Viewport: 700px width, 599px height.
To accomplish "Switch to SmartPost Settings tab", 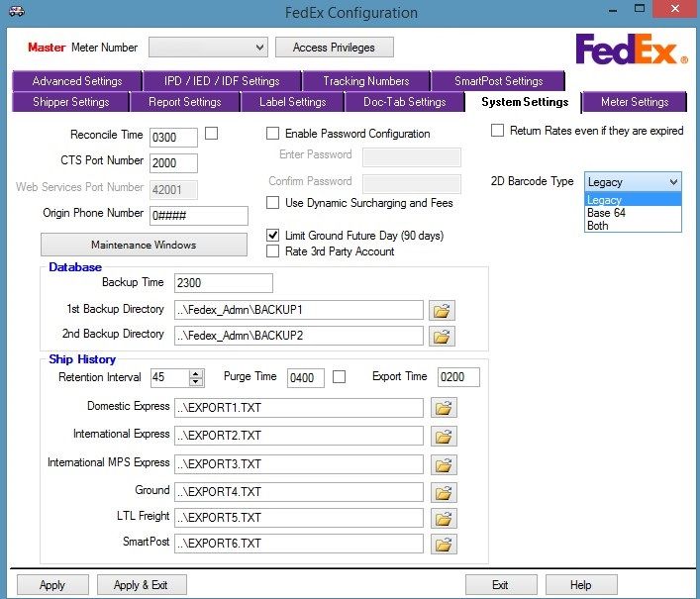I will click(498, 81).
